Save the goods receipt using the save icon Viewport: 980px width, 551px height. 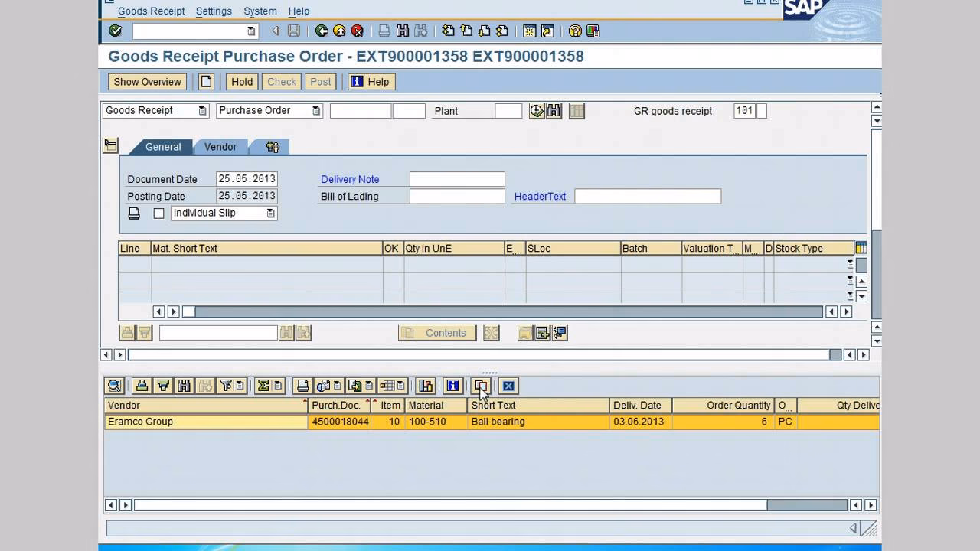point(293,31)
